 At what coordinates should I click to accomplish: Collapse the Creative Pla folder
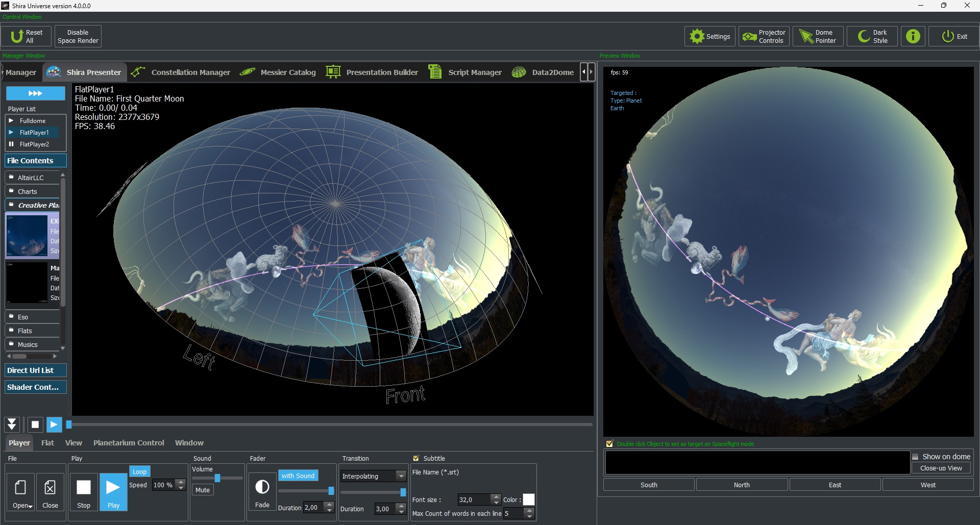coord(33,205)
